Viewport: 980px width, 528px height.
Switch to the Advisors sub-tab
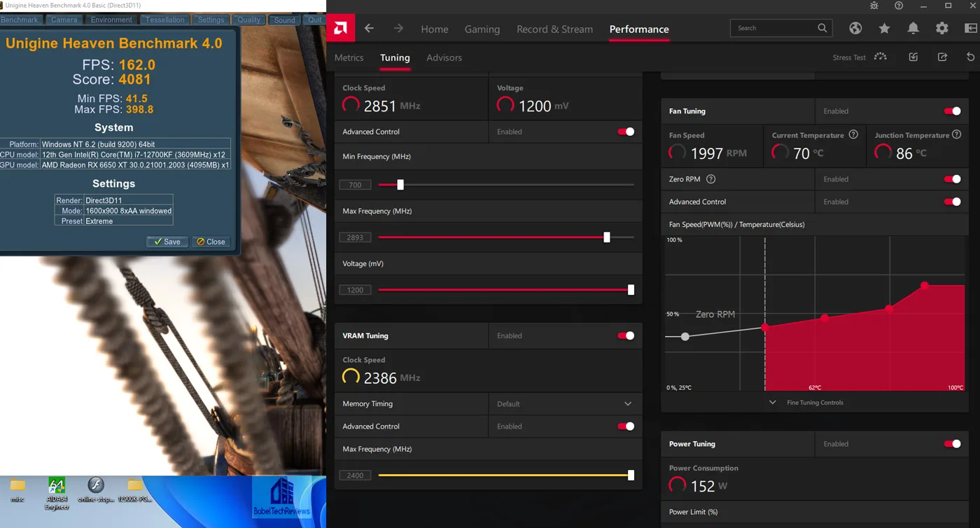click(444, 57)
